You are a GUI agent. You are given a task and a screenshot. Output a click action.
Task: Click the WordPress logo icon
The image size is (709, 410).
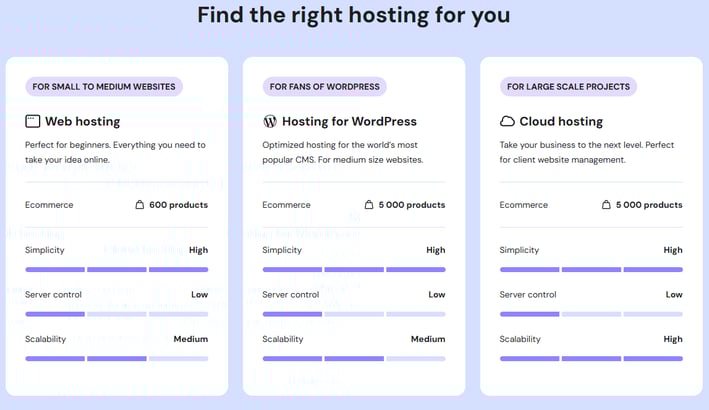point(270,121)
